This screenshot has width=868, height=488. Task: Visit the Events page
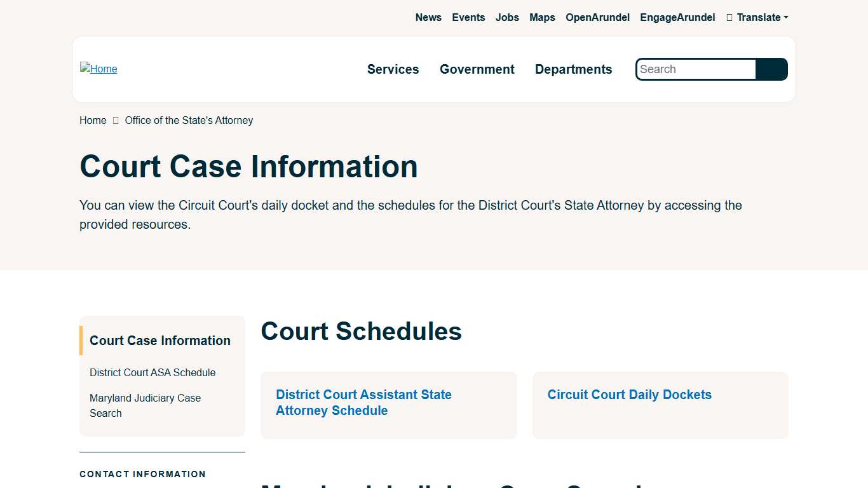pos(468,17)
